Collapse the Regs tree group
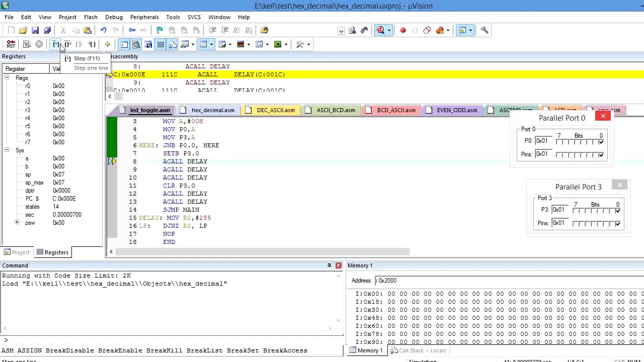Screen dimensions: 644x362 [x=7, y=78]
